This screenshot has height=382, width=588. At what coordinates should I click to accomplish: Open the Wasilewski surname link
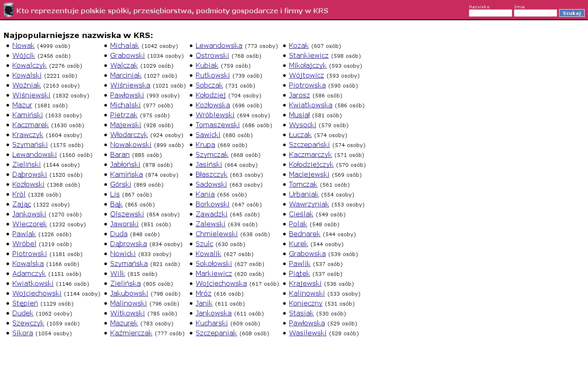tap(308, 333)
